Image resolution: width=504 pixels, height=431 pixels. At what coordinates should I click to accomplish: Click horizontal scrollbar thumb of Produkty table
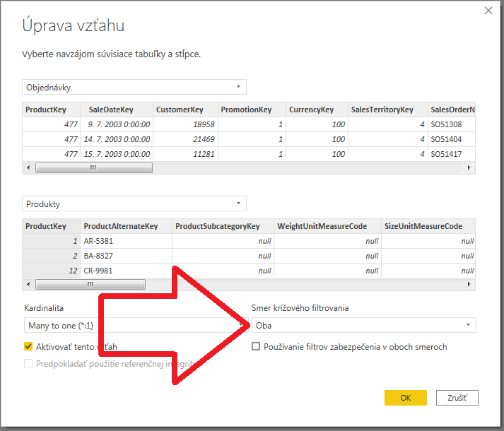tap(90, 284)
